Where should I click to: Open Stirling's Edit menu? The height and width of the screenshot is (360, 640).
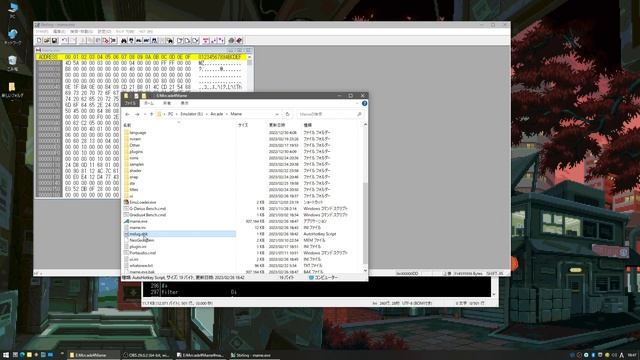pyautogui.click(x=59, y=31)
